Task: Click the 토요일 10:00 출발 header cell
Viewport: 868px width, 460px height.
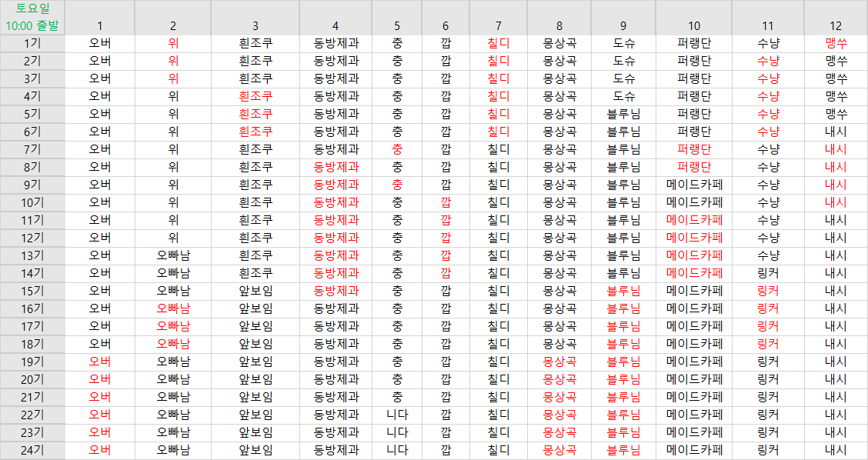Action: point(32,18)
